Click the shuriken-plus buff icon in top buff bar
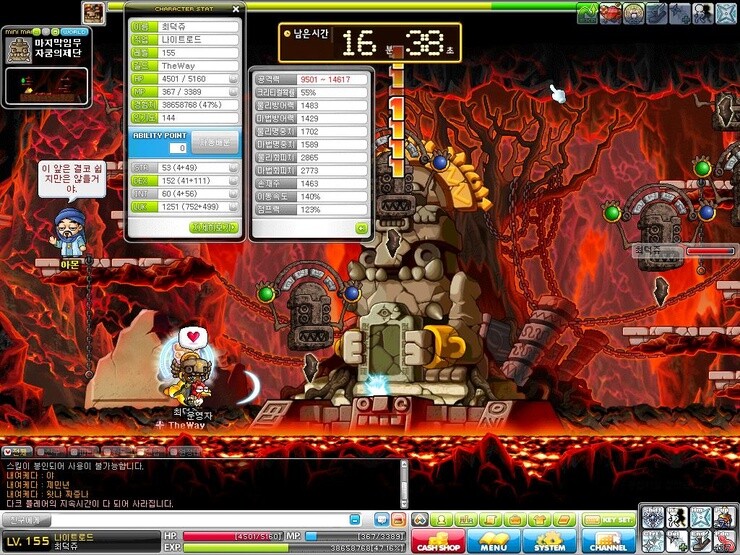The image size is (740, 555). pyautogui.click(x=680, y=13)
